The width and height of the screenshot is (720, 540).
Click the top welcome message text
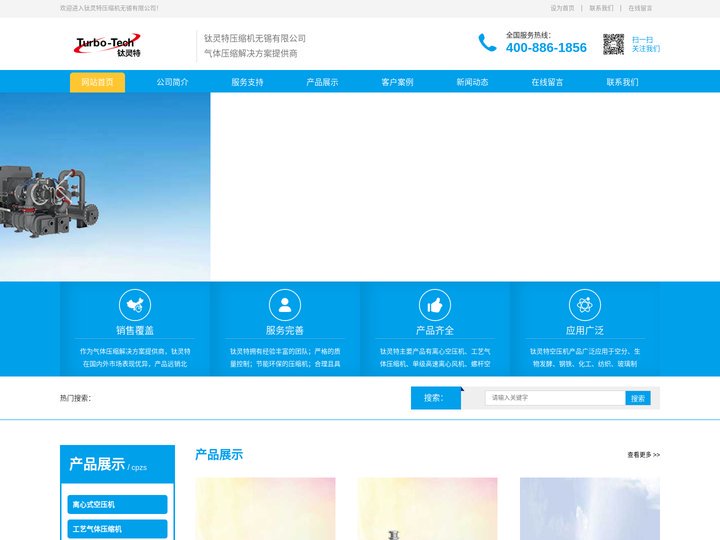point(109,8)
